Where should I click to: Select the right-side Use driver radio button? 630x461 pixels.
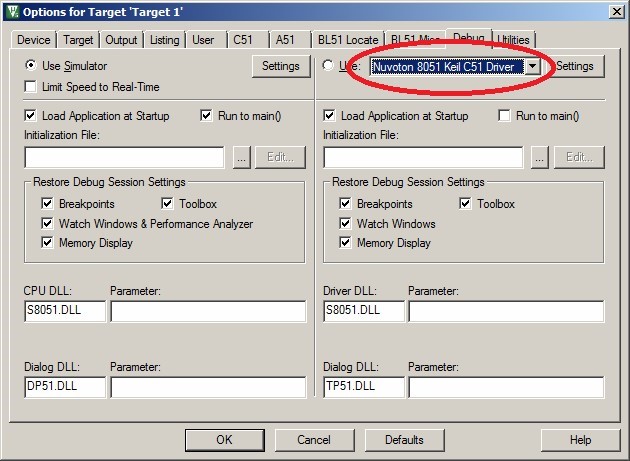pos(329,66)
